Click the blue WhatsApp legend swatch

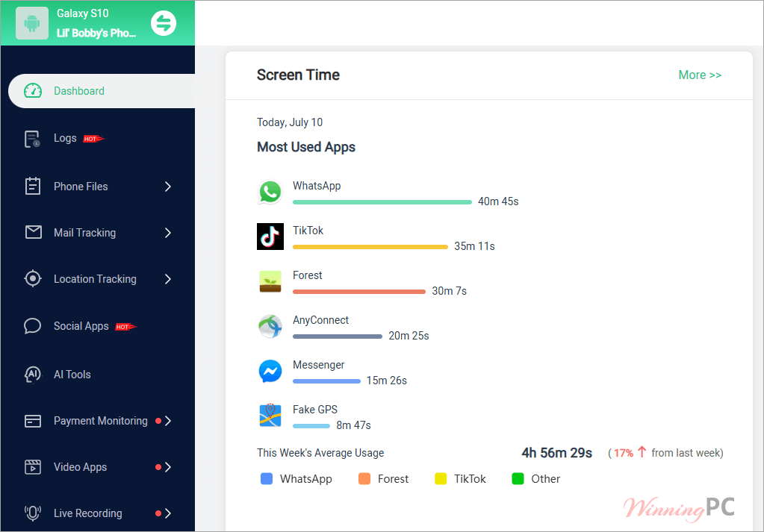click(x=267, y=479)
